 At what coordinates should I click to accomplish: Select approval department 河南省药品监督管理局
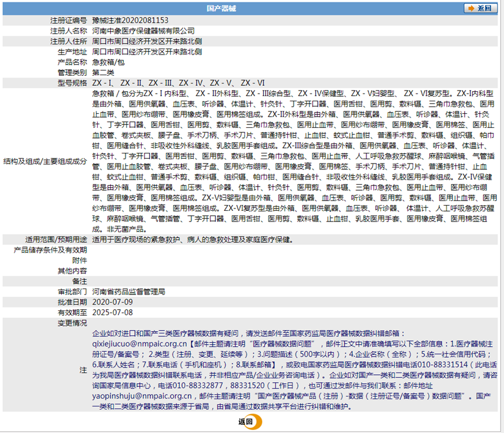click(129, 291)
